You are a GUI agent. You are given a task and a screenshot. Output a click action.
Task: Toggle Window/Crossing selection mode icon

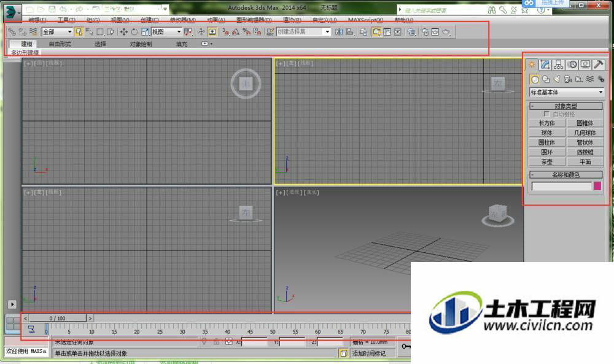[x=111, y=32]
